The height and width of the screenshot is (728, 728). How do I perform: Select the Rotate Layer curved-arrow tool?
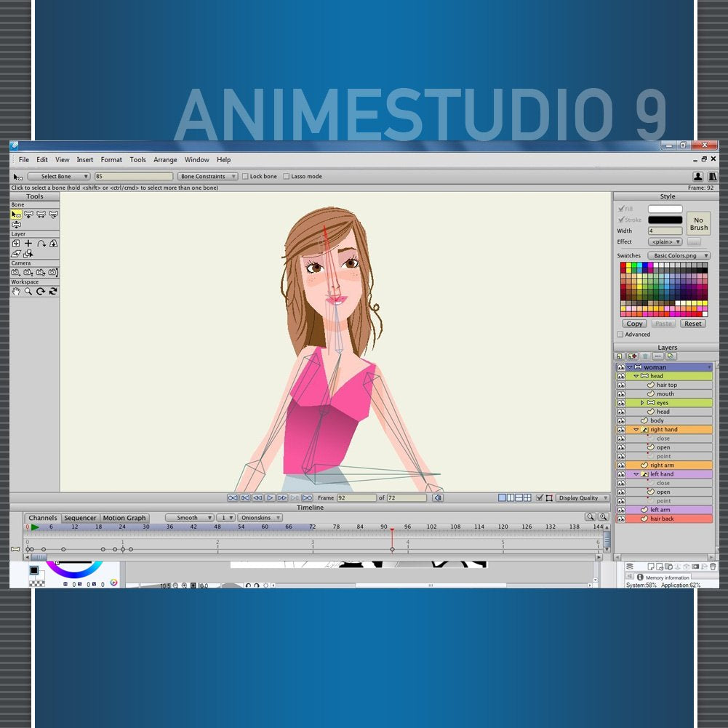pos(41,244)
